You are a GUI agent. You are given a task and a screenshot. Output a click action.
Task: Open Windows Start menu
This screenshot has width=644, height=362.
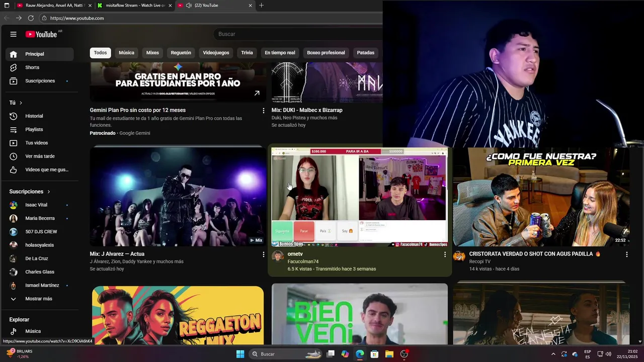240,354
